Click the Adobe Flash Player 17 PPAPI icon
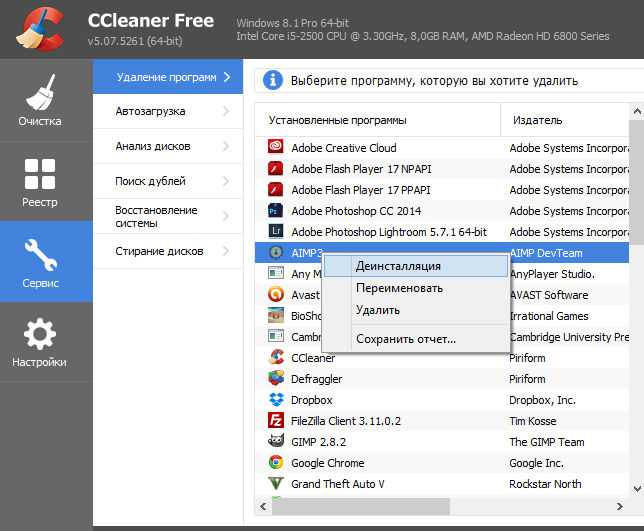644x531 pixels. (x=276, y=189)
